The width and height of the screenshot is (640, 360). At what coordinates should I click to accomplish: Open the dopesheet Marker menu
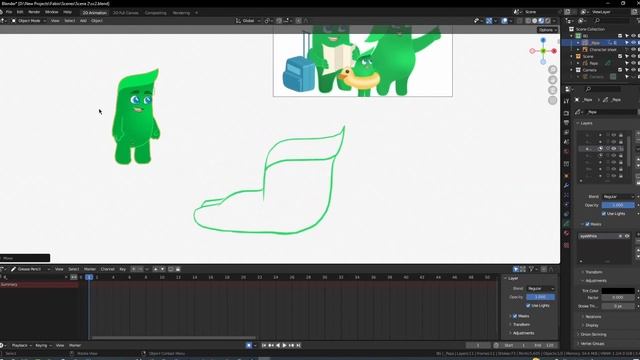pyautogui.click(x=90, y=269)
